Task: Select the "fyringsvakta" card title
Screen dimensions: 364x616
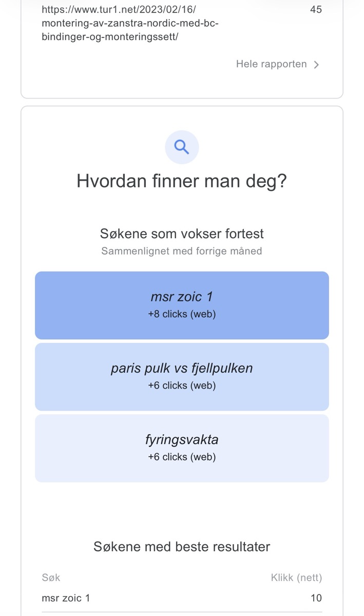Action: 182,439
